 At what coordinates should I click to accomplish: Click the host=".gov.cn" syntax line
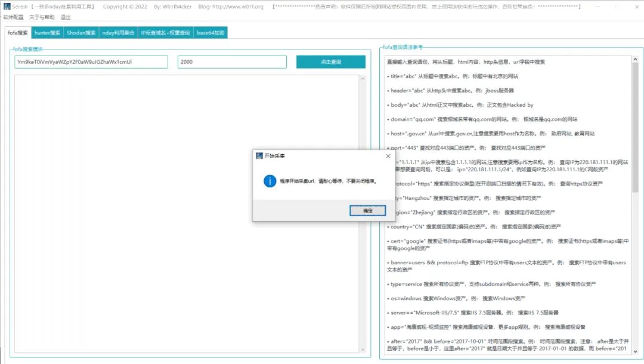491,134
